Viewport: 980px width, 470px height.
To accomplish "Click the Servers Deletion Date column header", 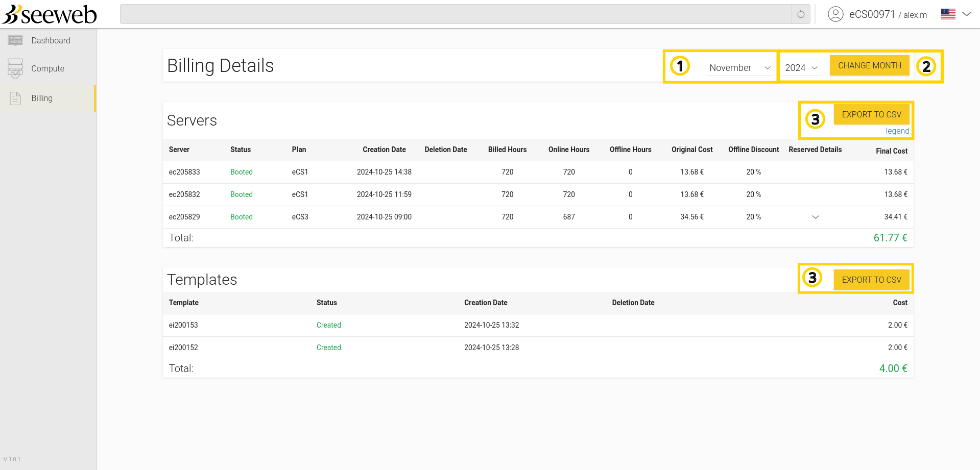I will pyautogui.click(x=446, y=150).
